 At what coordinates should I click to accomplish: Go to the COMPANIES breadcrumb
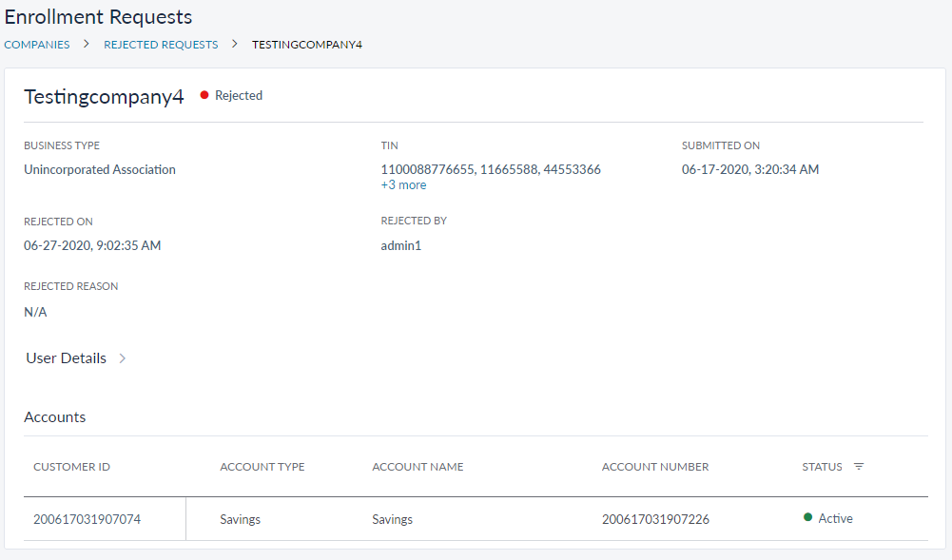click(37, 45)
